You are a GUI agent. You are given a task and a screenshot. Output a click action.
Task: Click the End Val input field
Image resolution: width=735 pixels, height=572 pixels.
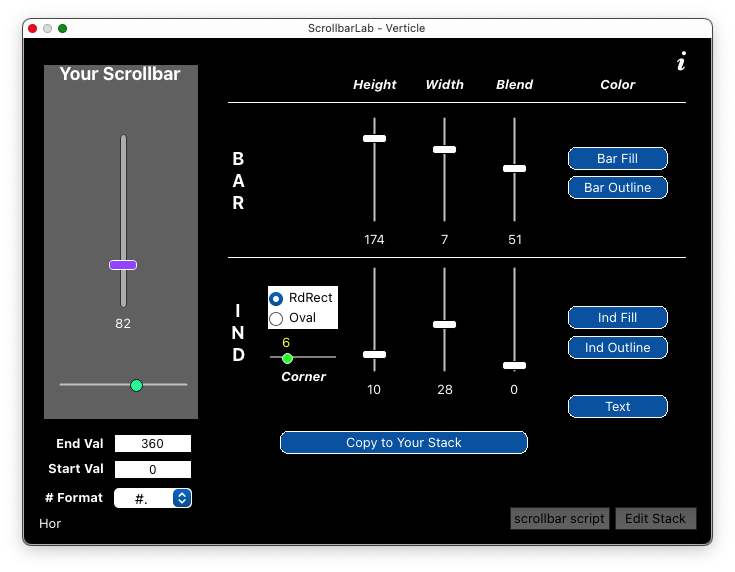152,444
